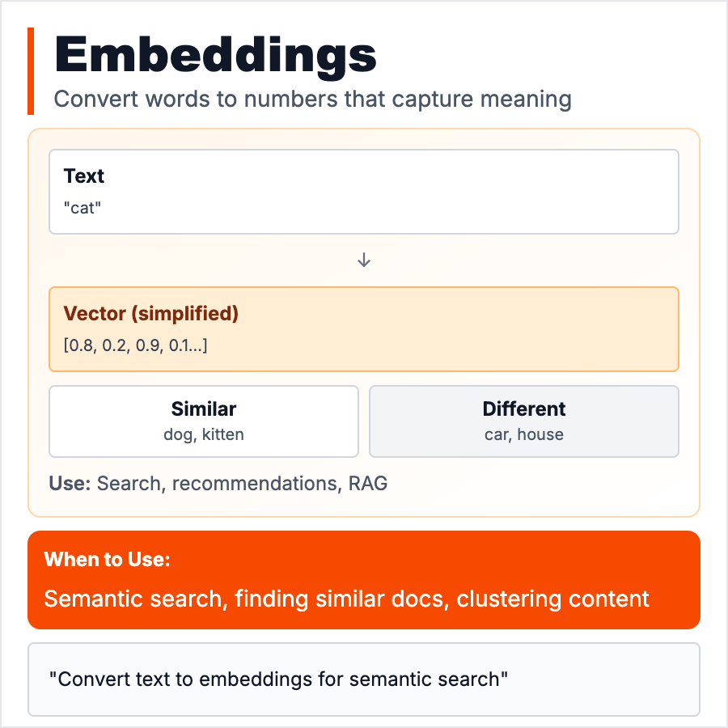Click the Vector (simplified) title text

click(x=151, y=314)
